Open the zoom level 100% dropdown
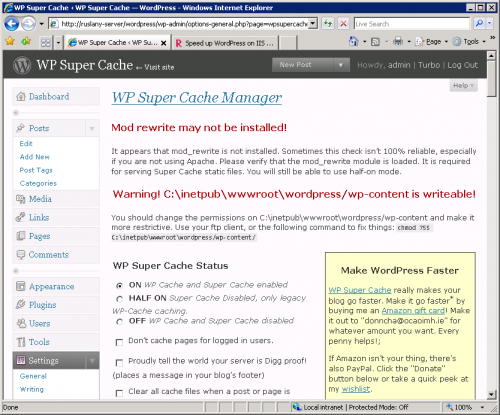Viewport: 500px width, 415px height. tap(482, 407)
